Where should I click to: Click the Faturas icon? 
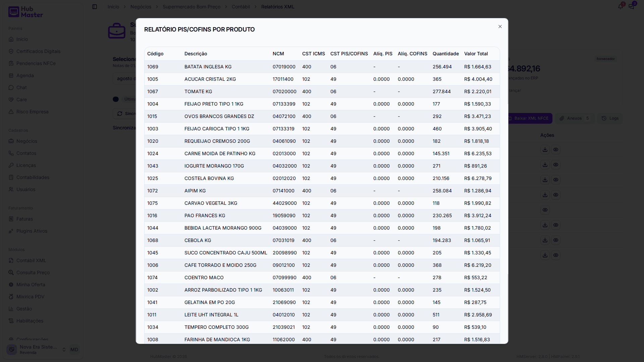[x=11, y=219]
